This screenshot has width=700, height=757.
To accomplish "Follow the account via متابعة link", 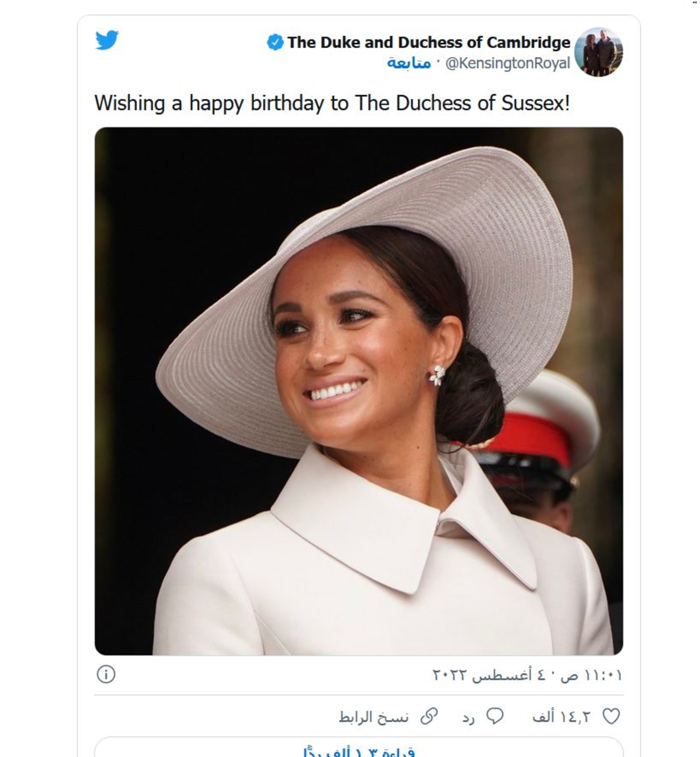I will point(409,63).
